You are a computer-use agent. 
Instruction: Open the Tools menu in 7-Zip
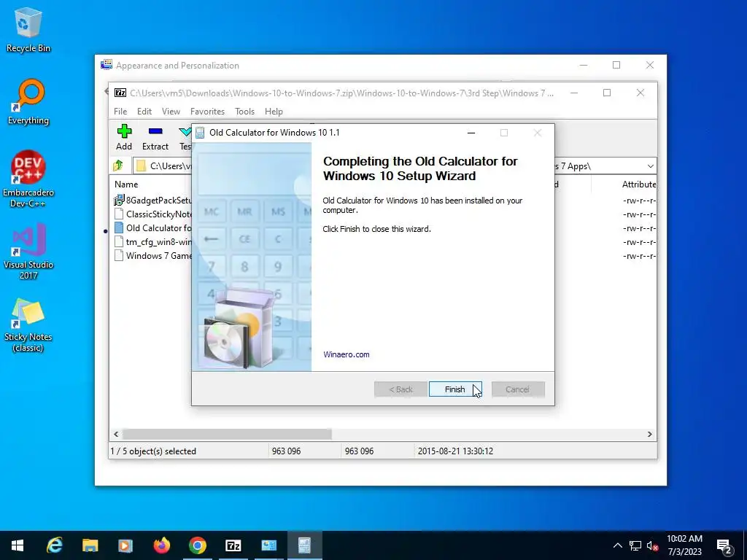pyautogui.click(x=244, y=112)
